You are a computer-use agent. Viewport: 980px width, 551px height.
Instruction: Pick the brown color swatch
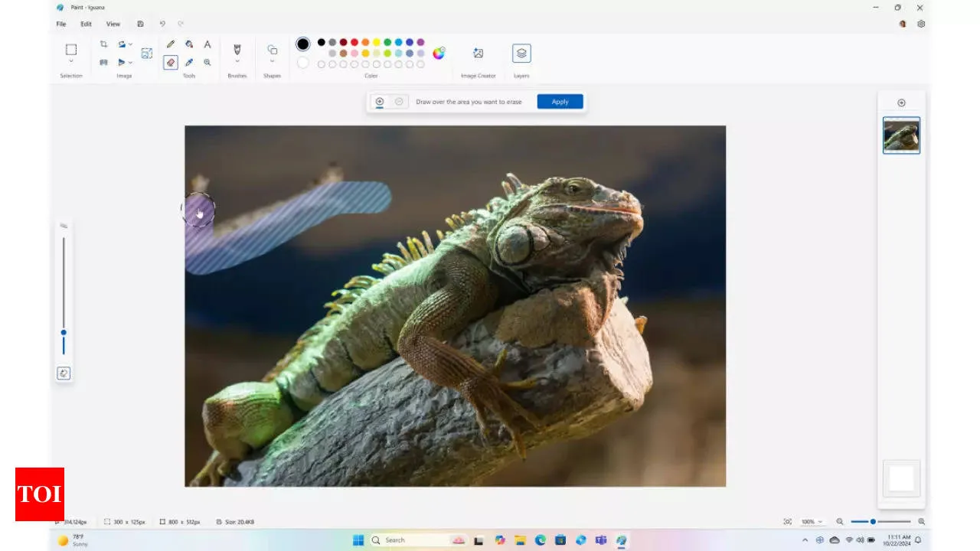(344, 54)
